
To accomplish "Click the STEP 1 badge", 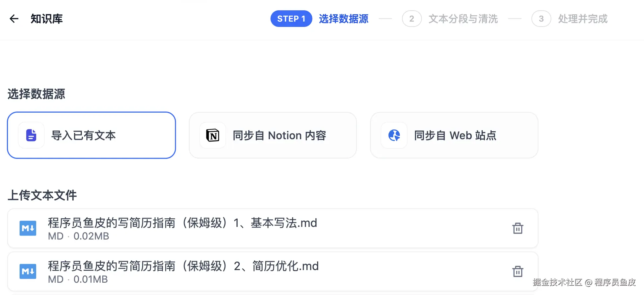I will pyautogui.click(x=291, y=19).
